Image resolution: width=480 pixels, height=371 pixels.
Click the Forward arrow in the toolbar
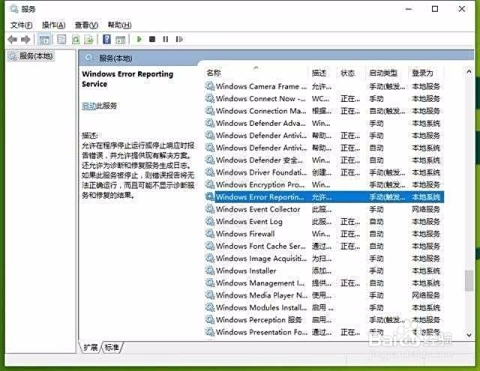coord(26,40)
